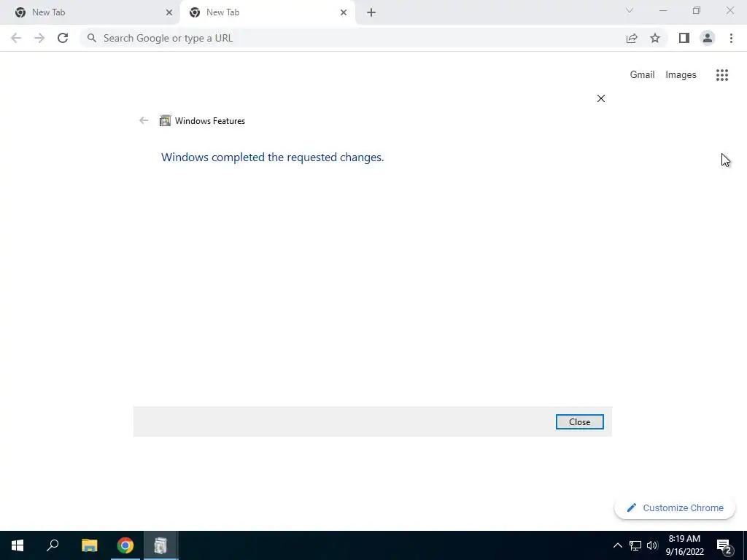Image resolution: width=747 pixels, height=560 pixels.
Task: Restore down the Chrome window
Action: click(697, 10)
